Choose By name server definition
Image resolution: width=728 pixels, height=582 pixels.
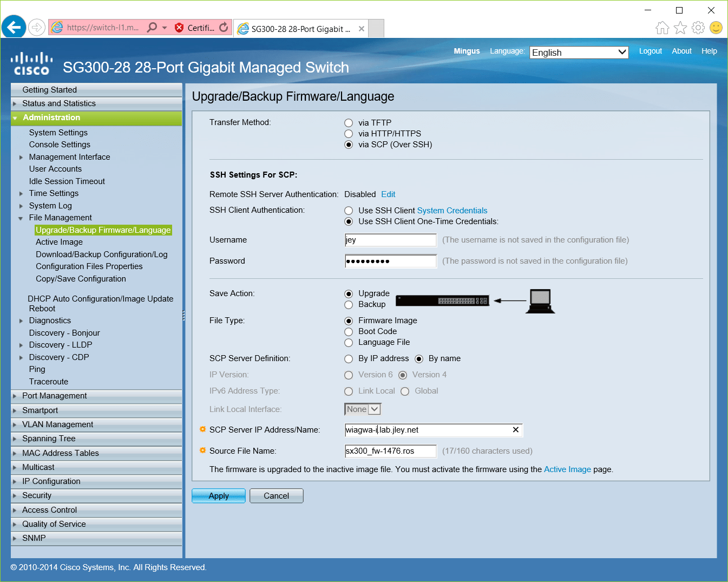(x=419, y=359)
